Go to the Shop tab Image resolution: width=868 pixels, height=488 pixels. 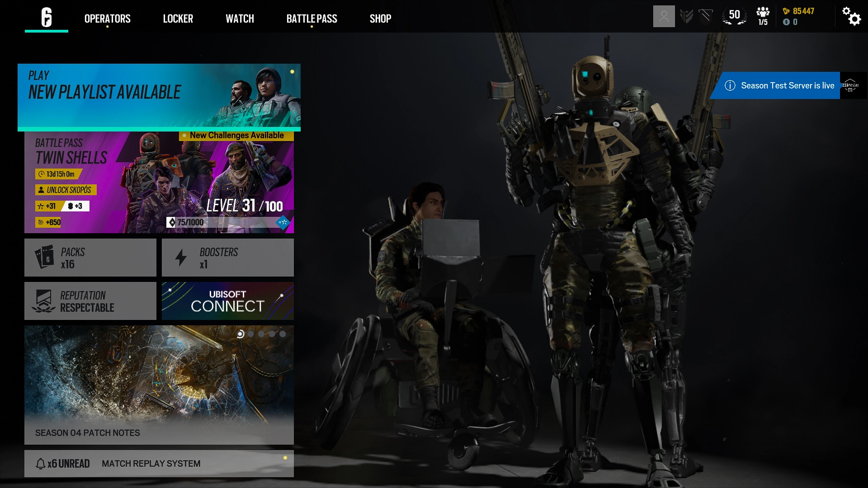click(x=380, y=19)
